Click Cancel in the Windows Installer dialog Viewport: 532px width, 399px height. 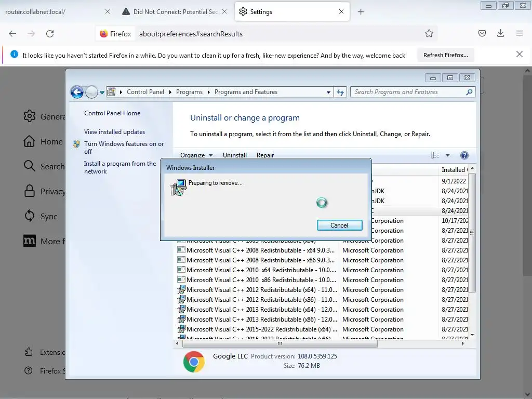[x=339, y=225]
